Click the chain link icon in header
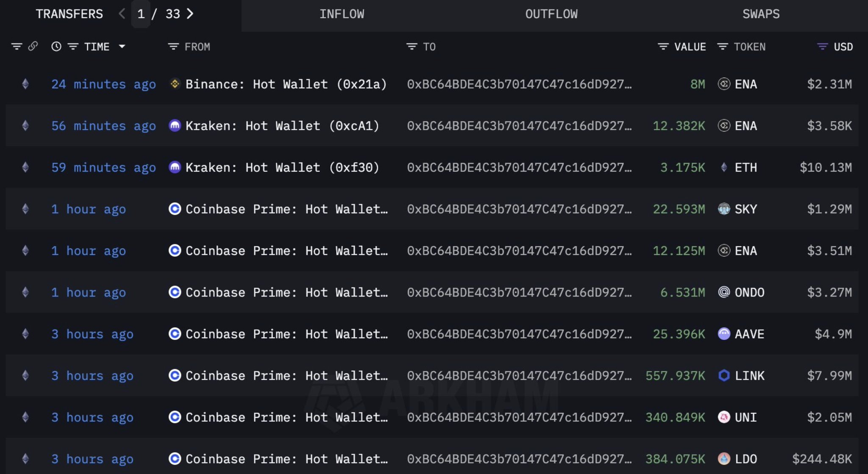This screenshot has height=474, width=868. tap(33, 46)
